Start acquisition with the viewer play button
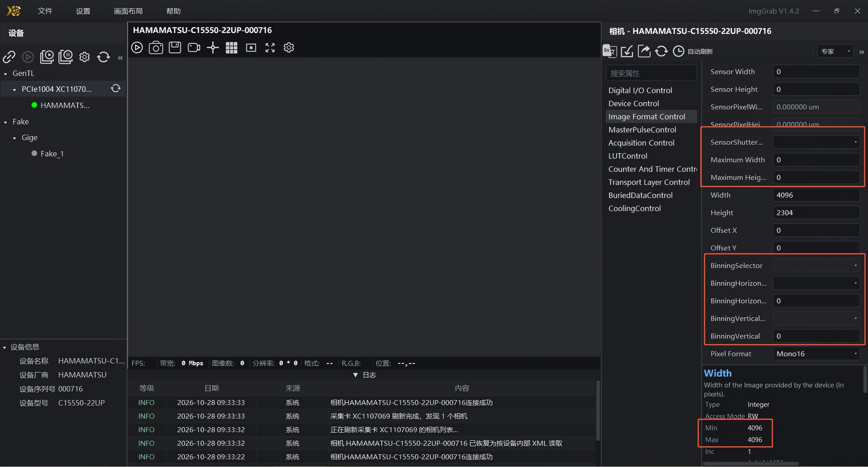 coord(137,47)
